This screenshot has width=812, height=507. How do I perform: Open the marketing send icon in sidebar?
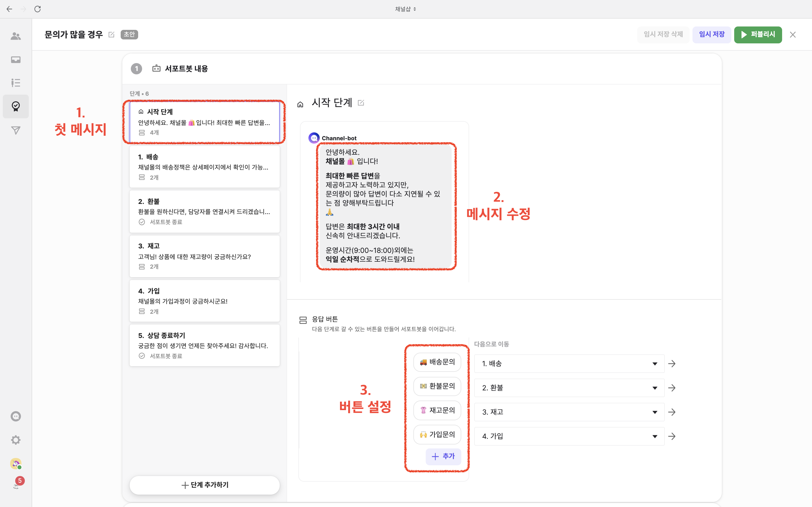click(x=16, y=130)
